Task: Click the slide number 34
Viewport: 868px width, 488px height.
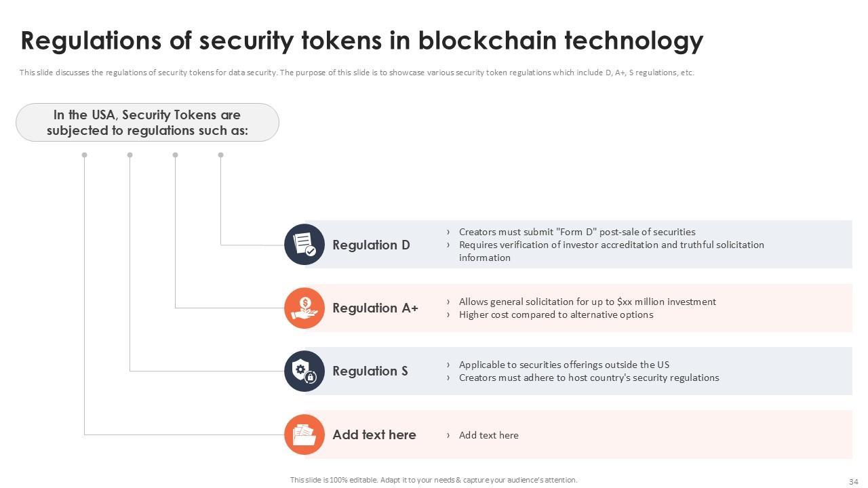Action: click(853, 482)
